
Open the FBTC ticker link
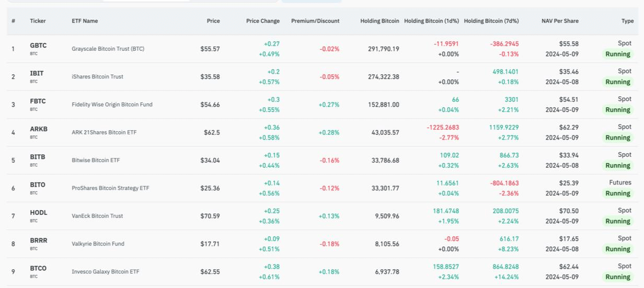[38, 101]
